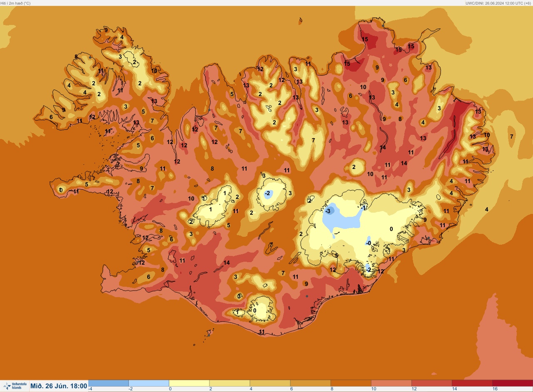The image size is (533, 392).
Task: Click the 10 tick label on the color scale
Action: click(374, 389)
